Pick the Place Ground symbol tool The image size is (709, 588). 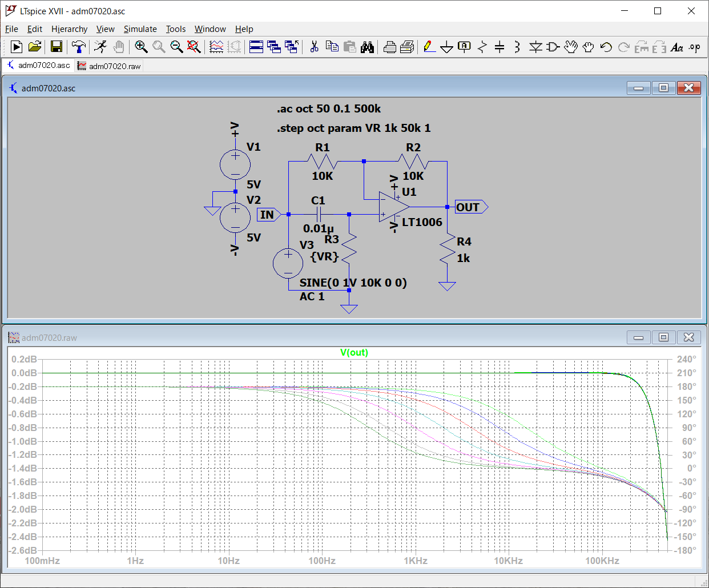[447, 47]
